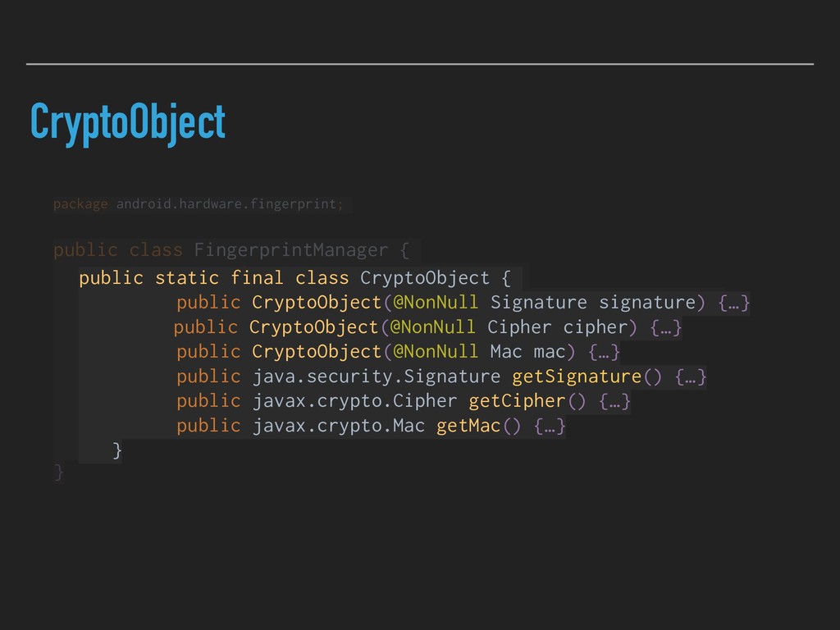Click the getSignature method name
This screenshot has width=840, height=630.
click(577, 377)
